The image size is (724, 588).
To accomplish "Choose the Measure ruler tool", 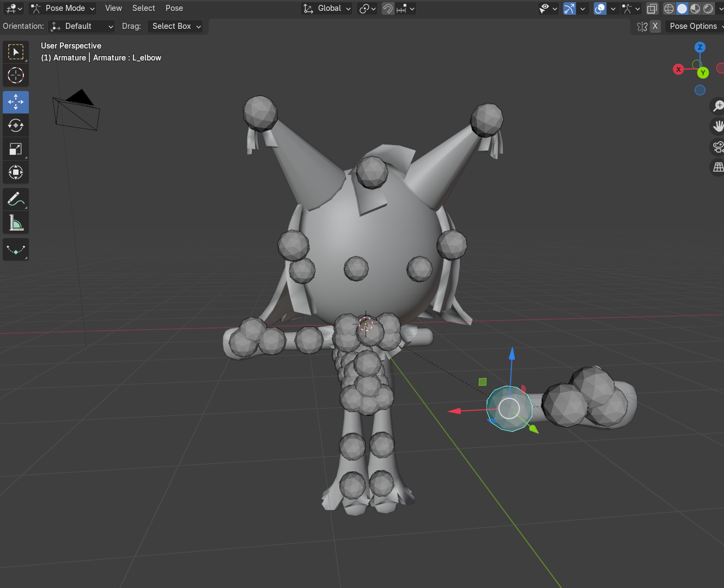I will coord(16,222).
